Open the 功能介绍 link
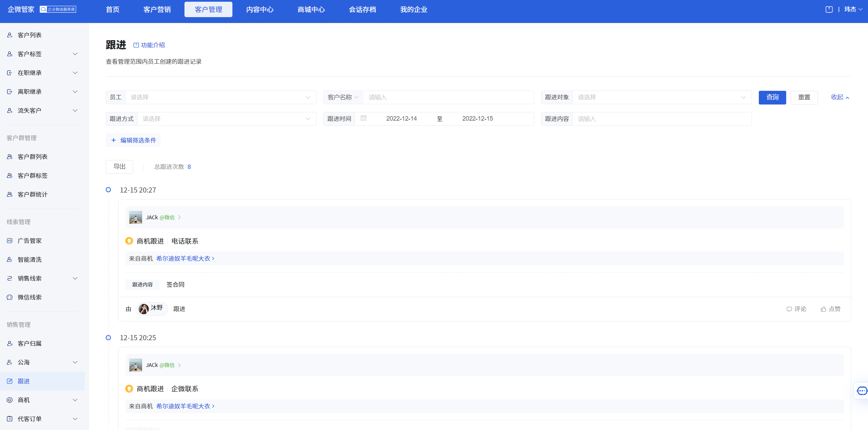Image resolution: width=868 pixels, height=430 pixels. click(x=149, y=45)
